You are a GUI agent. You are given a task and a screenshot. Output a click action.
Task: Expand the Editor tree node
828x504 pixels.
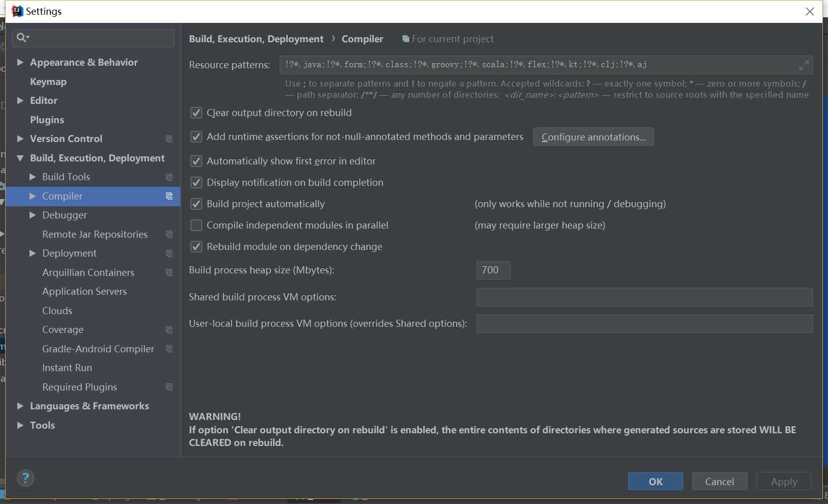[20, 100]
